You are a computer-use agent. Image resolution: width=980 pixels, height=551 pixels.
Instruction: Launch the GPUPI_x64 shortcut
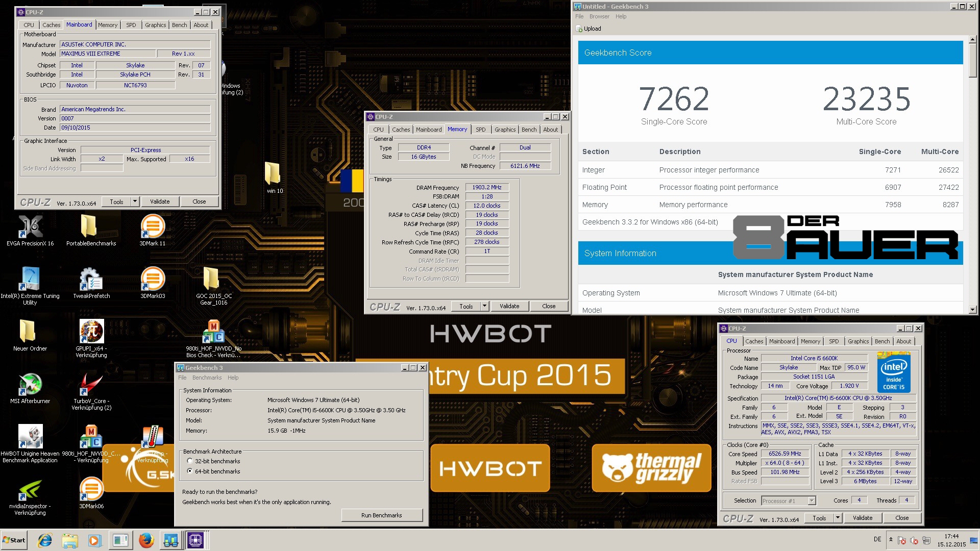pos(91,338)
